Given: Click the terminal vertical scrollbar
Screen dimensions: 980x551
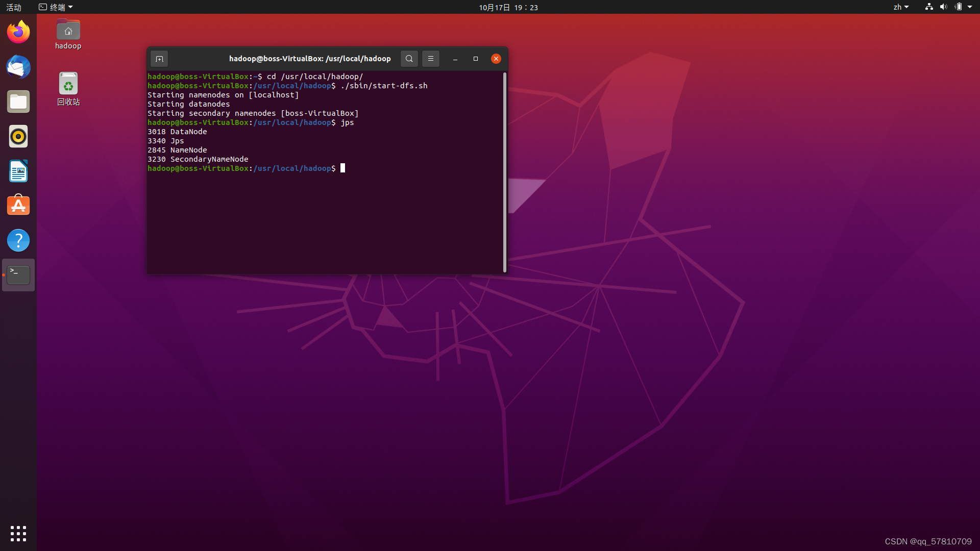Looking at the screenshot, I should tap(505, 172).
